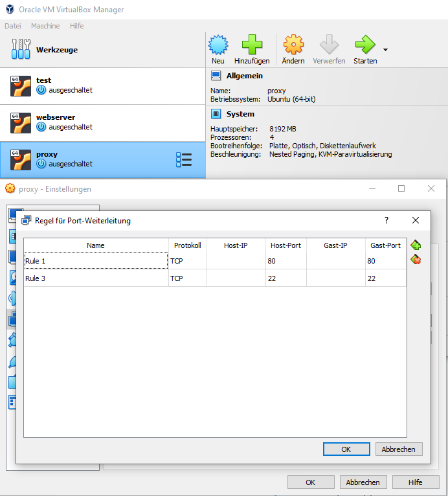Viewport: 448px width, 496px height.
Task: Open the TCP protocol cell of Rule 3
Action: [188, 278]
